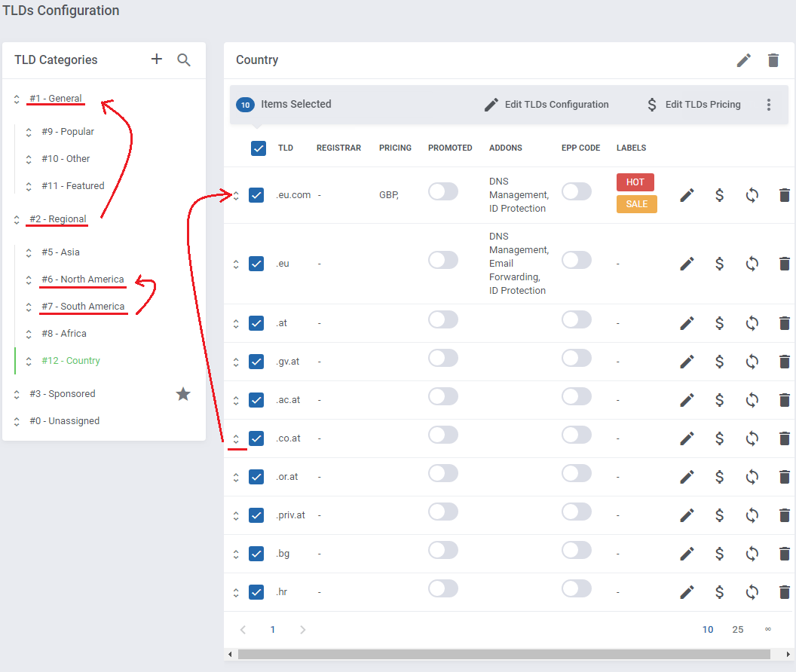Add a new TLD category
796x672 pixels.
tap(157, 60)
